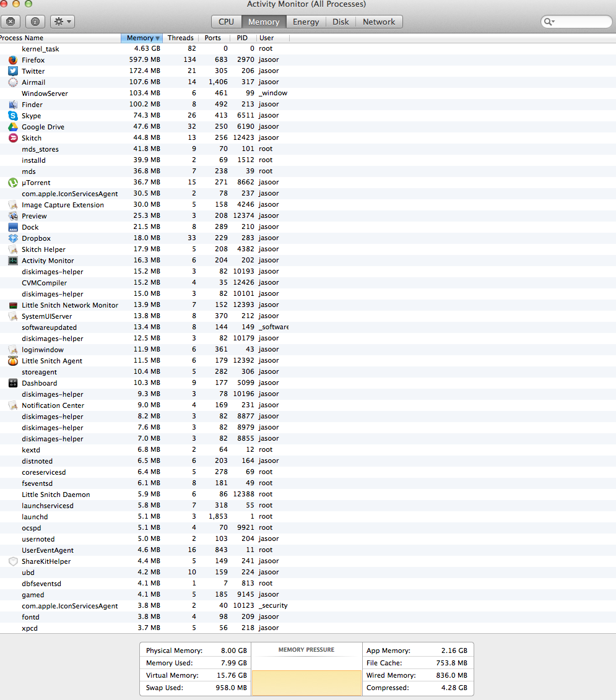
Task: Click the Preview process icon
Action: tap(13, 216)
